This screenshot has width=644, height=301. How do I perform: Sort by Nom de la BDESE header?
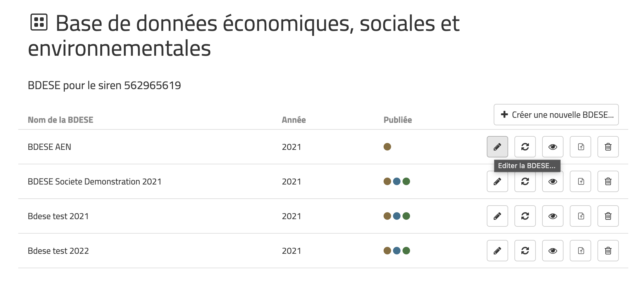pos(60,120)
